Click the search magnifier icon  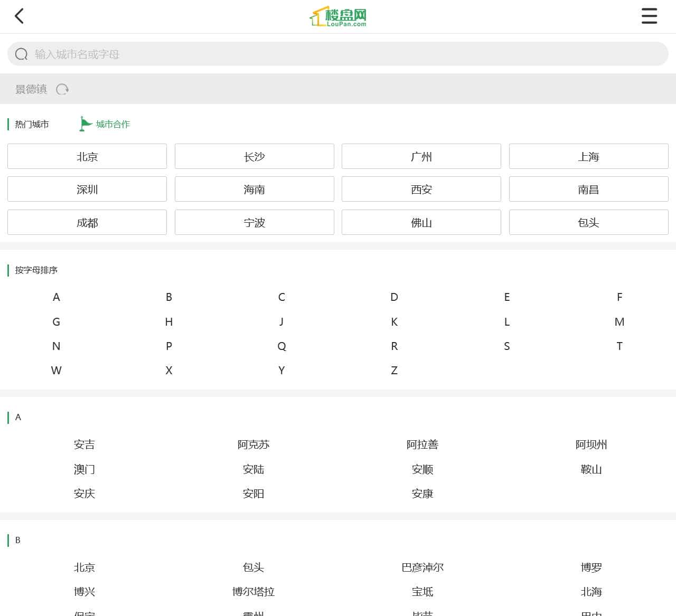pos(22,54)
